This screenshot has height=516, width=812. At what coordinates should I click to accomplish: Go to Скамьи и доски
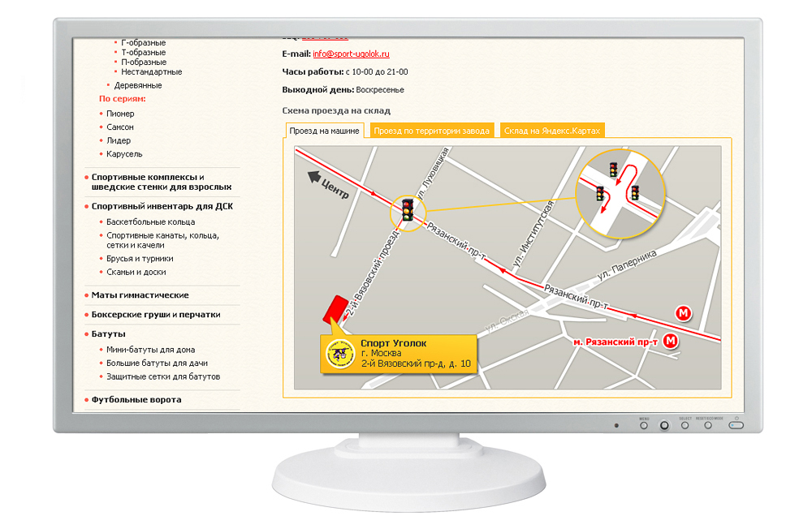(x=136, y=273)
